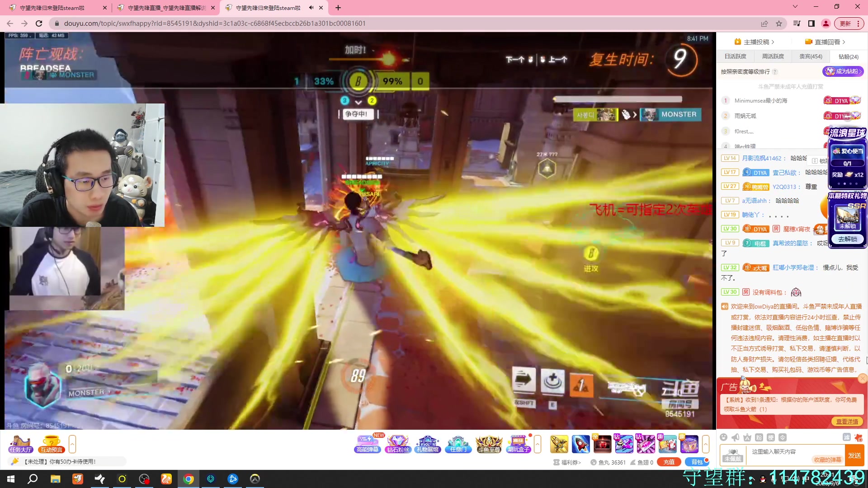Image resolution: width=868 pixels, height=488 pixels.
Task: Click the 充值 recharge button
Action: click(669, 462)
